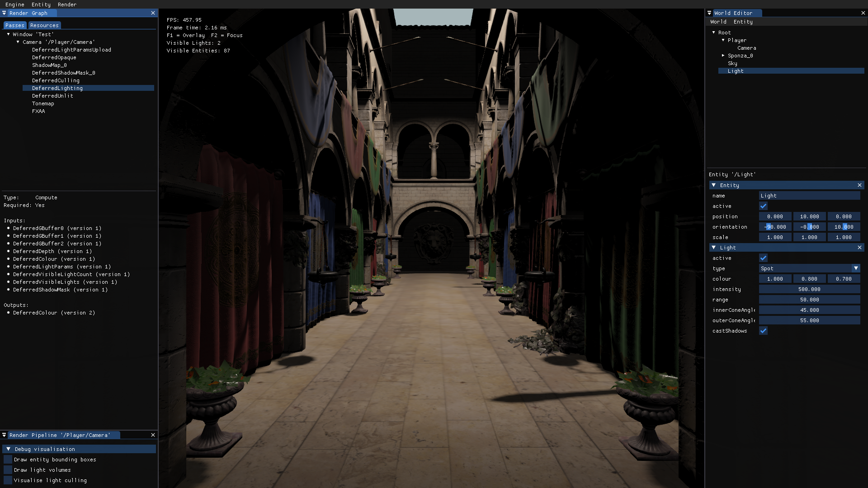Collapse the World Editor panel arrow
The height and width of the screenshot is (488, 868).
pos(710,13)
